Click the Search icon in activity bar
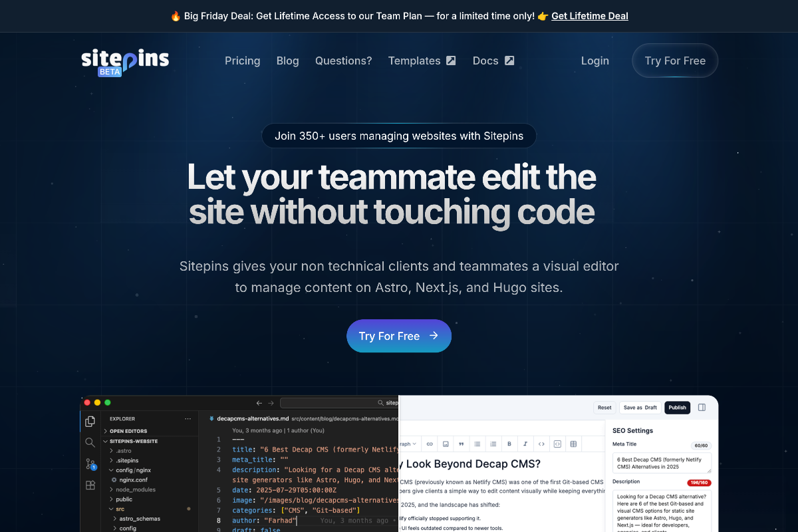This screenshot has height=532, width=798. click(90, 442)
